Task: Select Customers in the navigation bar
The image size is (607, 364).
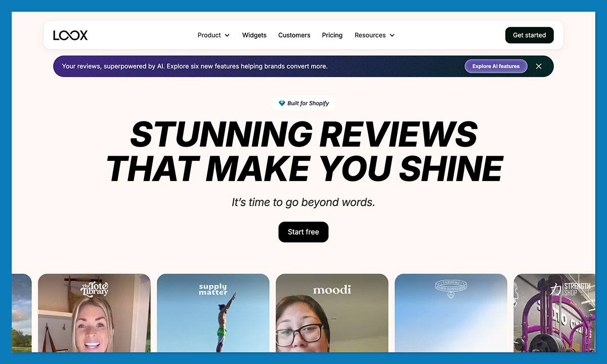Action: click(294, 35)
